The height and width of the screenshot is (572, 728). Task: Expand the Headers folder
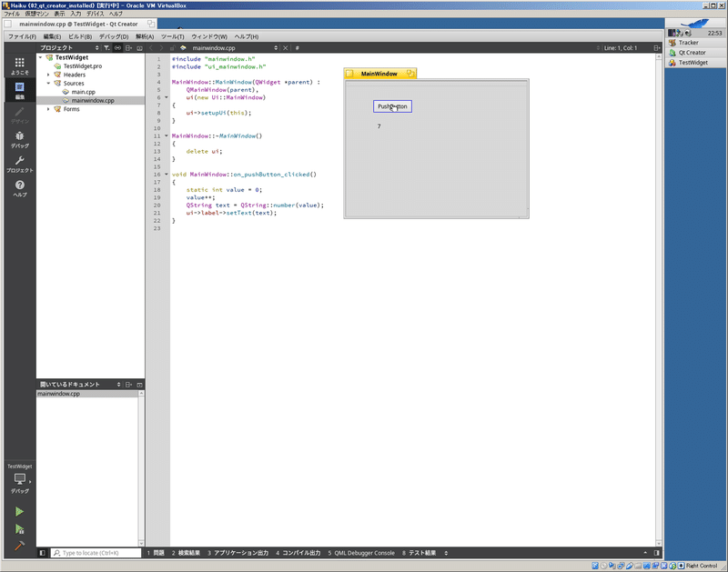(x=48, y=75)
